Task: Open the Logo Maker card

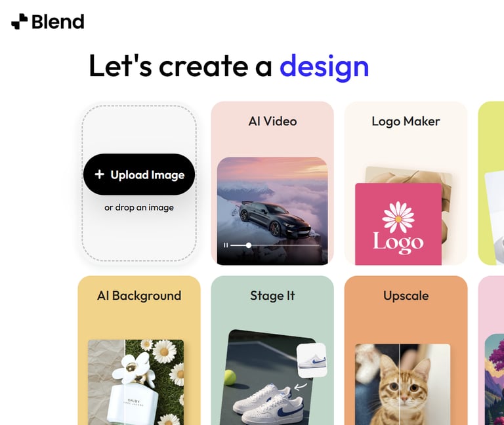Action: coord(406,183)
